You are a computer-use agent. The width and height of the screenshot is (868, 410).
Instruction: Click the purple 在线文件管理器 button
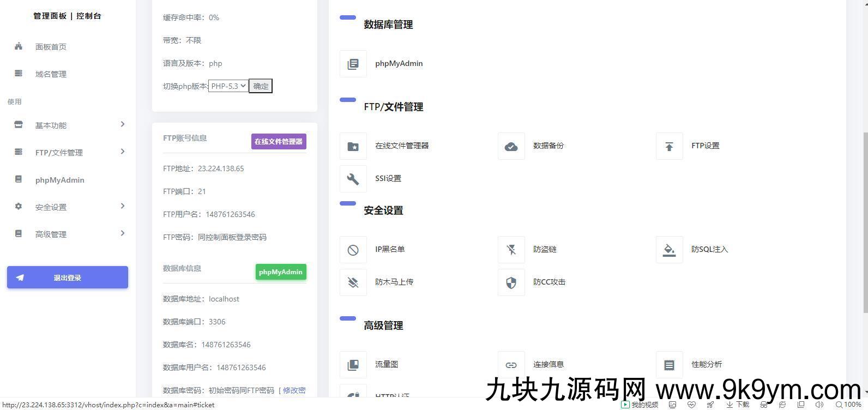[x=279, y=142]
